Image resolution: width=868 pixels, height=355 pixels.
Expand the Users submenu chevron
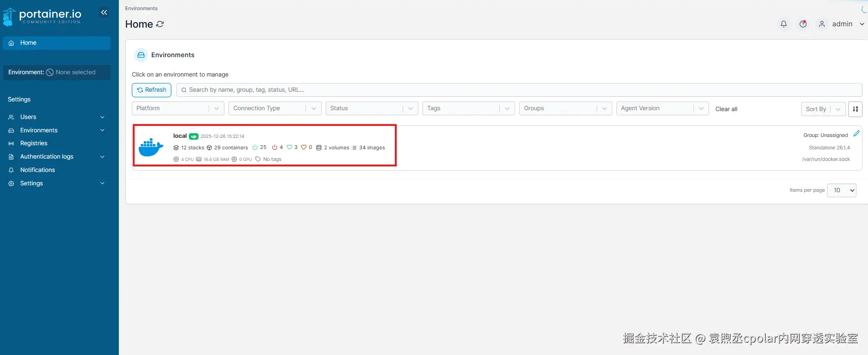tap(102, 117)
